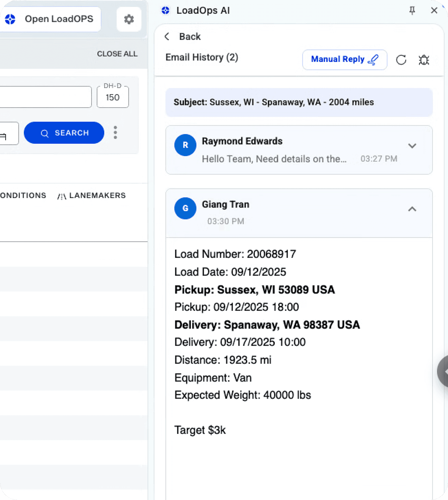Expand Raymond Edwards' email message
The image size is (448, 500).
(412, 146)
